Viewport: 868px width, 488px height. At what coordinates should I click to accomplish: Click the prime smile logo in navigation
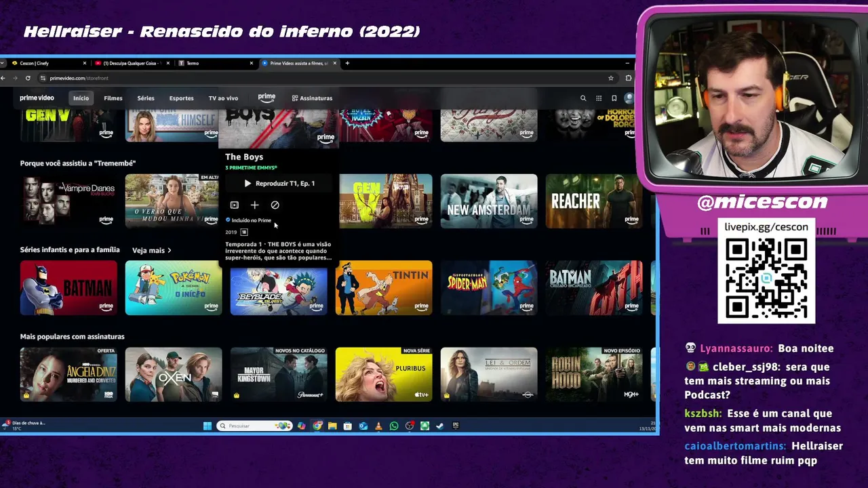(267, 98)
